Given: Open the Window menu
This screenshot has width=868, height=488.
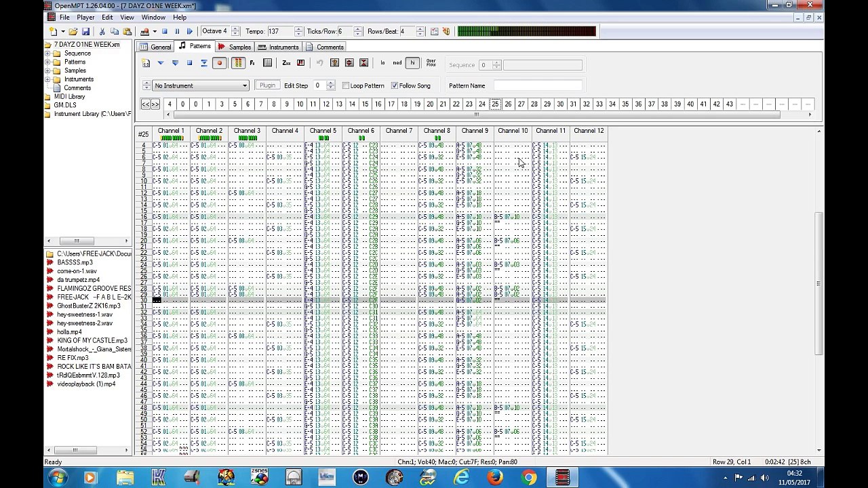Looking at the screenshot, I should 153,17.
